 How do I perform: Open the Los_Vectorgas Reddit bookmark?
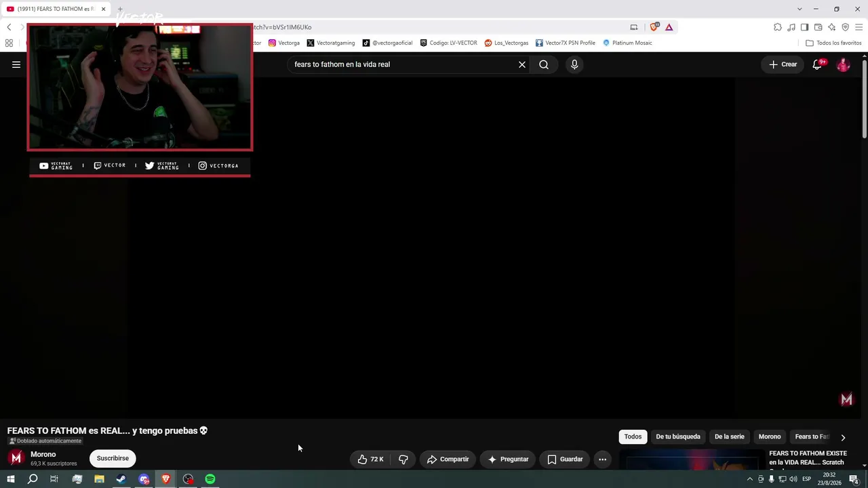tap(507, 43)
